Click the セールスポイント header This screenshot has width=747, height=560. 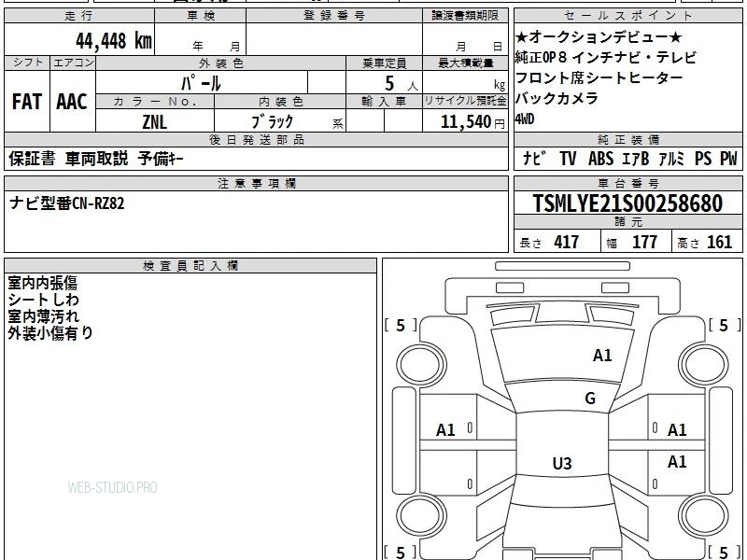[628, 16]
